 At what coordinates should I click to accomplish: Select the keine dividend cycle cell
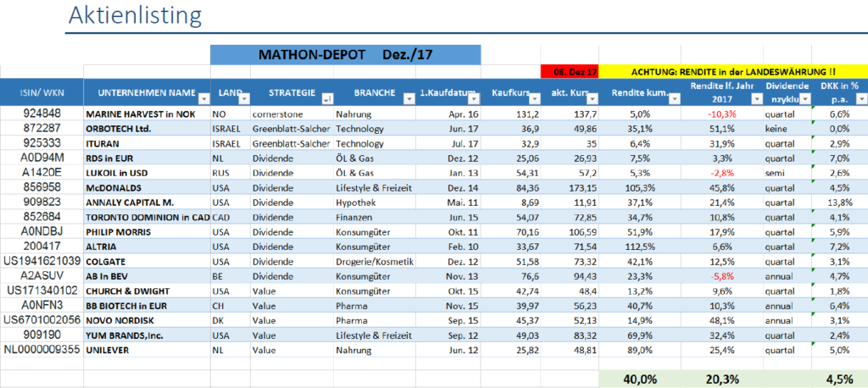click(x=787, y=129)
